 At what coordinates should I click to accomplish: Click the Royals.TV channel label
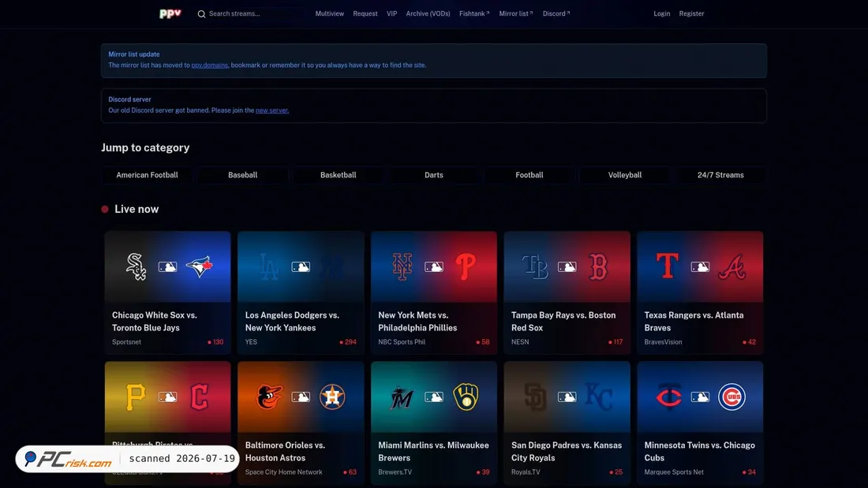[526, 472]
